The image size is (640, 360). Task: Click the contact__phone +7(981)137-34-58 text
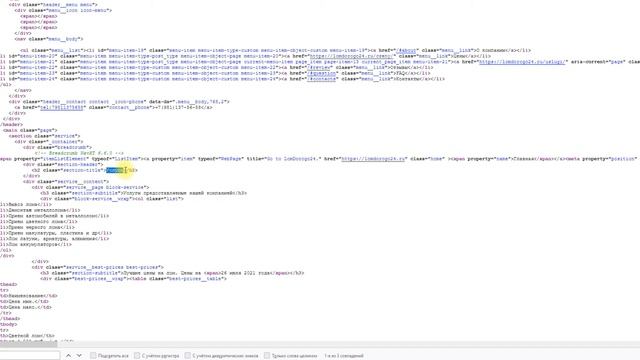pyautogui.click(x=178, y=107)
